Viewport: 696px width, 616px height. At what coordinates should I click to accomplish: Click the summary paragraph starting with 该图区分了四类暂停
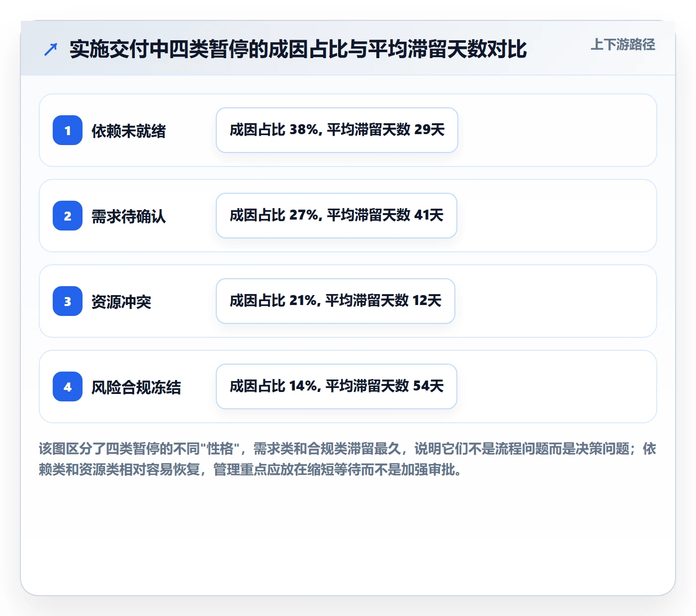coord(348,459)
